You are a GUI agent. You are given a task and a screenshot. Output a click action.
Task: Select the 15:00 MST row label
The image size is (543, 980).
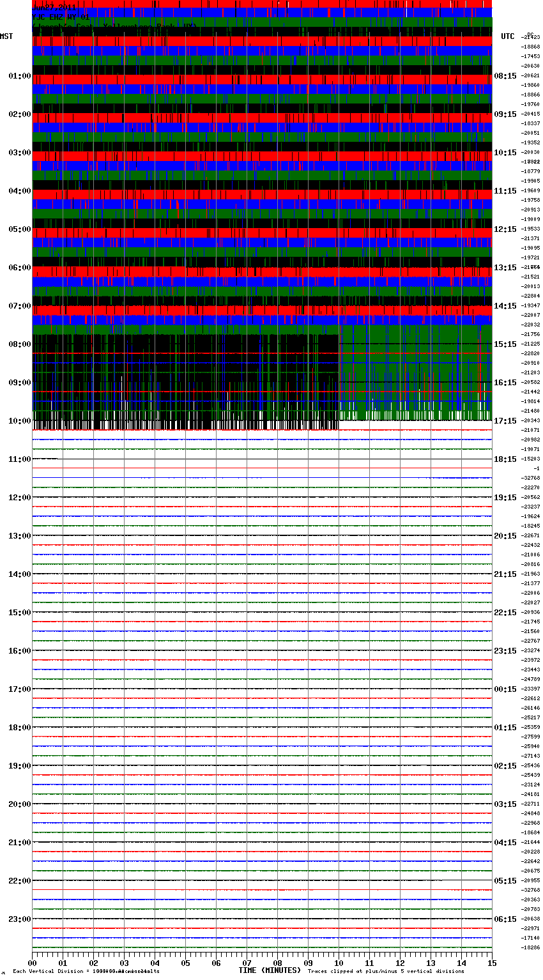20,613
